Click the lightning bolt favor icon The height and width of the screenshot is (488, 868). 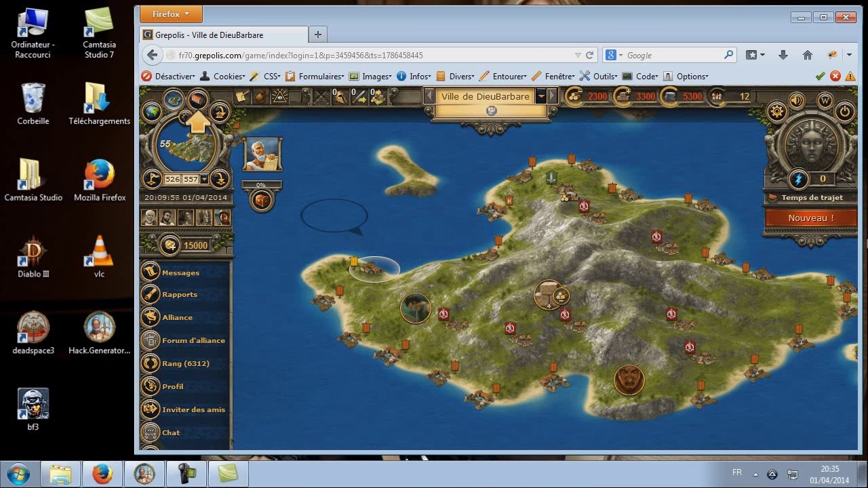coord(798,179)
